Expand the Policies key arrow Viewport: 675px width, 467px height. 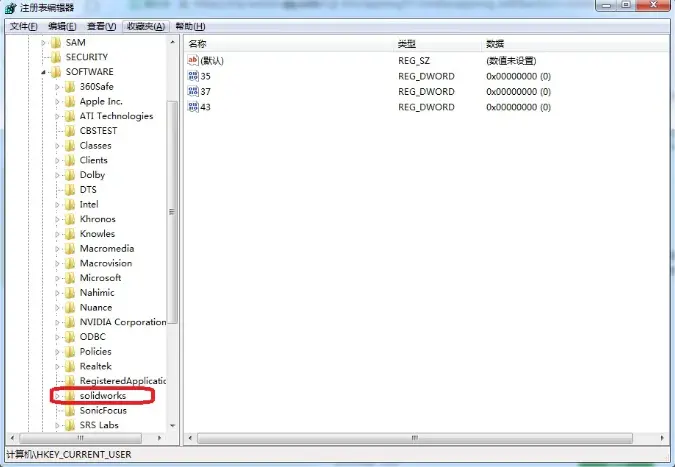(x=57, y=352)
